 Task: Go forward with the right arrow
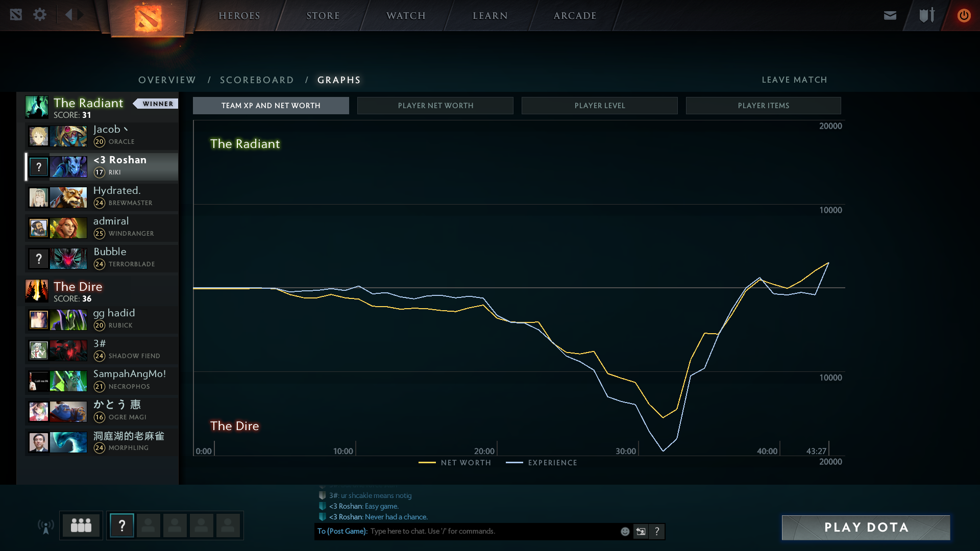(81, 15)
